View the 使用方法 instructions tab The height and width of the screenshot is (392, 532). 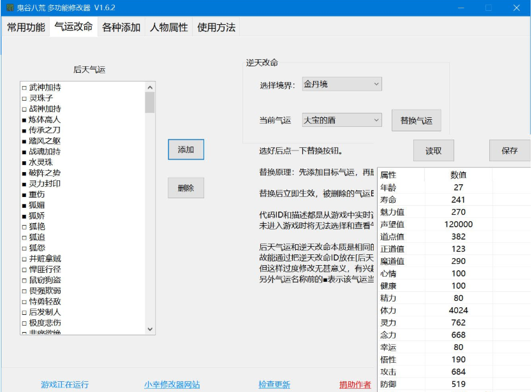coord(216,28)
